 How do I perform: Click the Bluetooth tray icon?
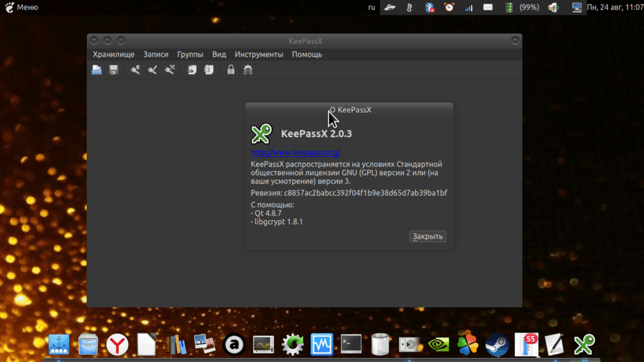430,7
